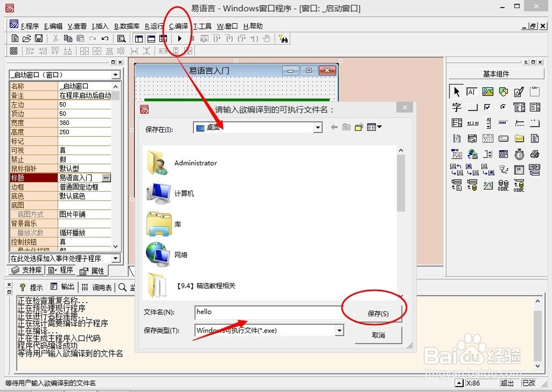Open the C.编译 menu
Screen dimensions: 552x392
pos(178,26)
